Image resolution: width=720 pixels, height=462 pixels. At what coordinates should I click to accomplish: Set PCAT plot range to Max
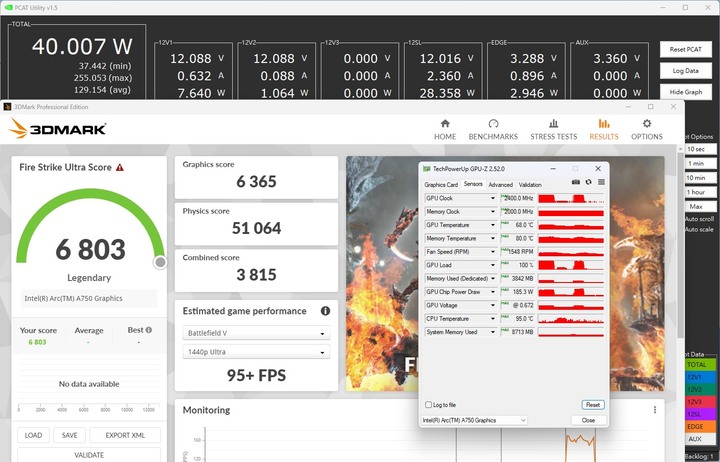700,206
